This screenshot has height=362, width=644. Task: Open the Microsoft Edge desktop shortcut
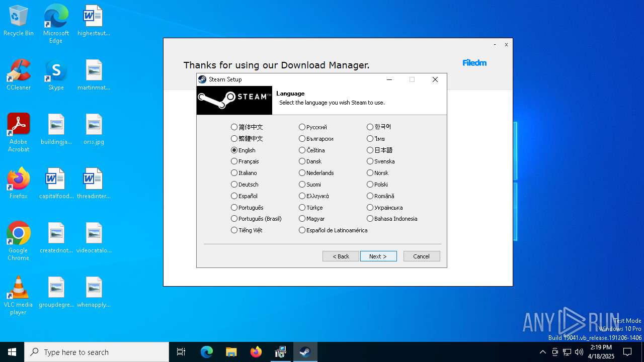56,24
